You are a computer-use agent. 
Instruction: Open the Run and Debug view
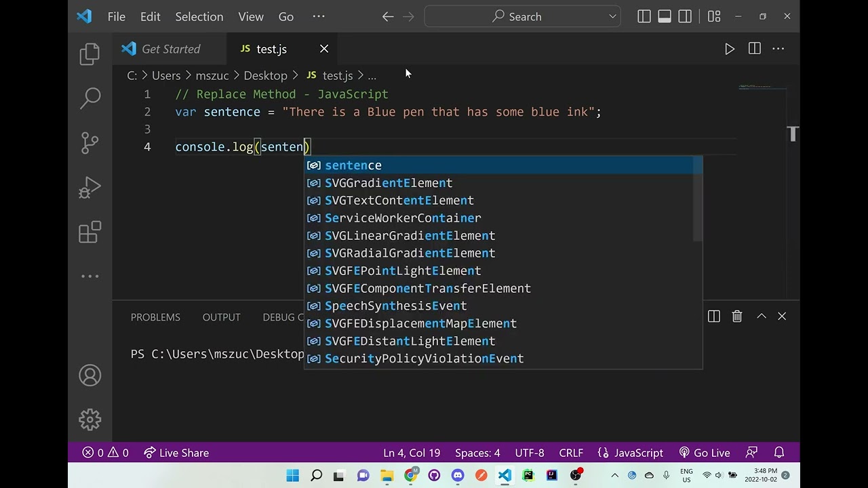(90, 188)
